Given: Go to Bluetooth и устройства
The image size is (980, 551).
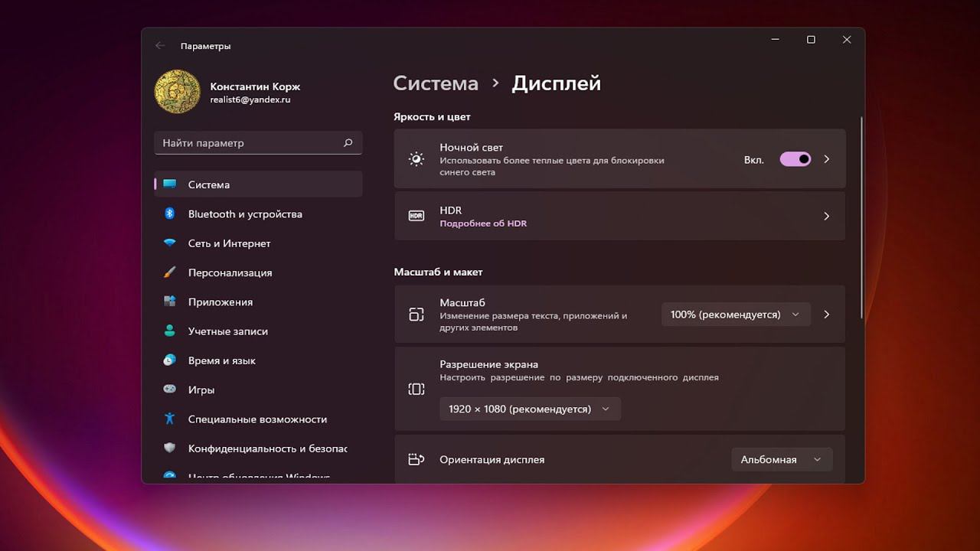Looking at the screenshot, I should (x=258, y=214).
